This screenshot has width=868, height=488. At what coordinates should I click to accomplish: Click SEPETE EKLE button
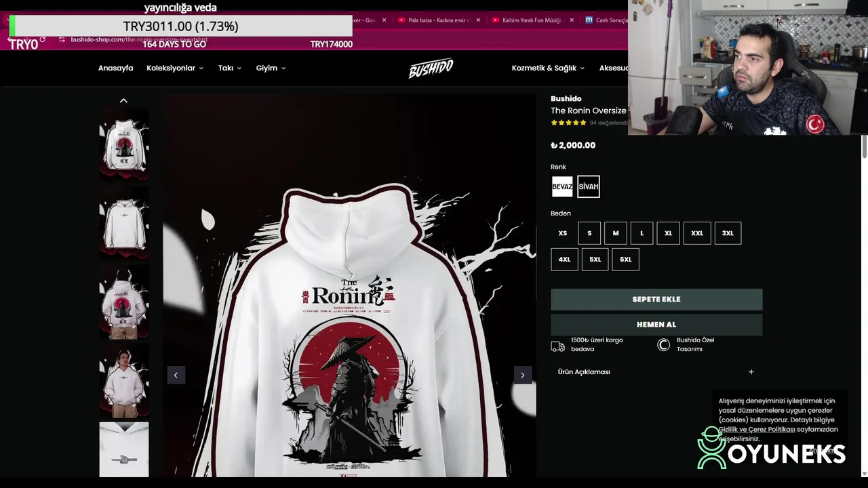coord(656,300)
